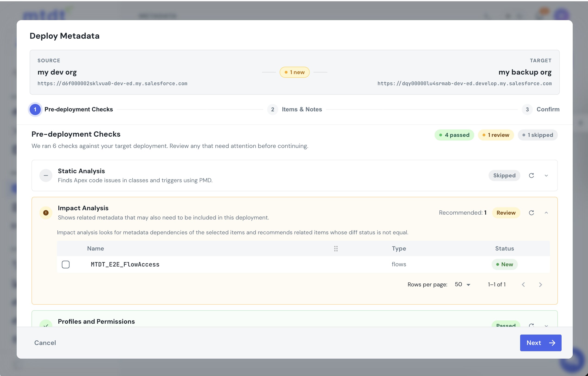Expand the Profiles and Permissions section
Viewport: 588px width, 376px height.
click(546, 325)
